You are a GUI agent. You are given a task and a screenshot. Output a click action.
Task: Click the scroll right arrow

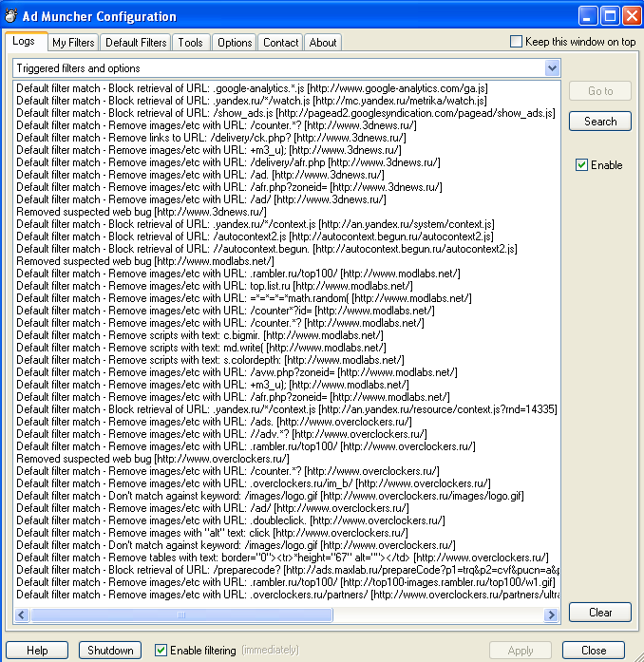[x=551, y=615]
